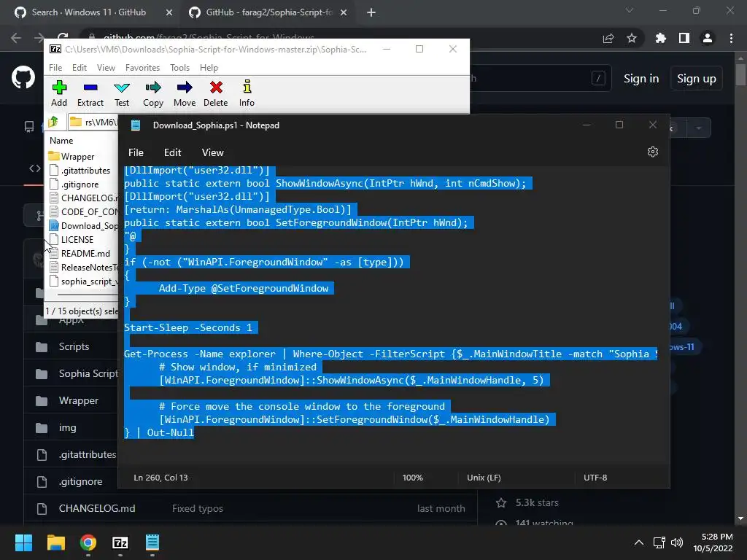The image size is (747, 560).
Task: Open 7-Zip Edit menu
Action: pos(79,68)
